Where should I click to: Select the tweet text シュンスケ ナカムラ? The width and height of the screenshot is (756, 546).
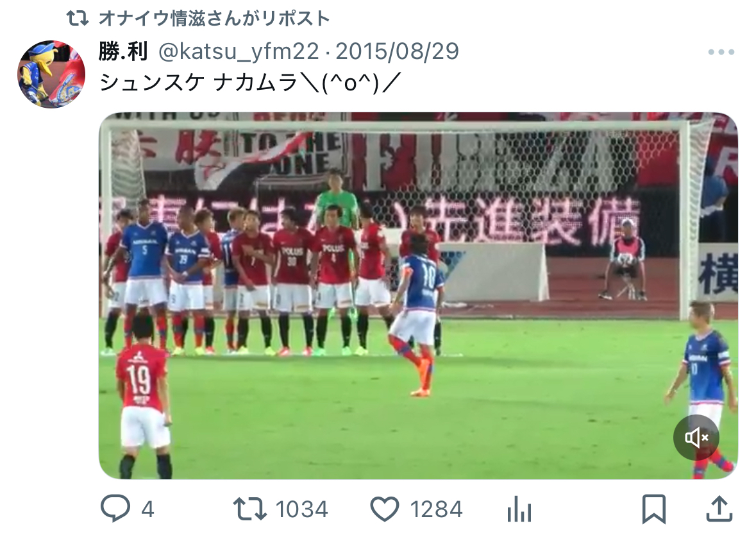199,83
